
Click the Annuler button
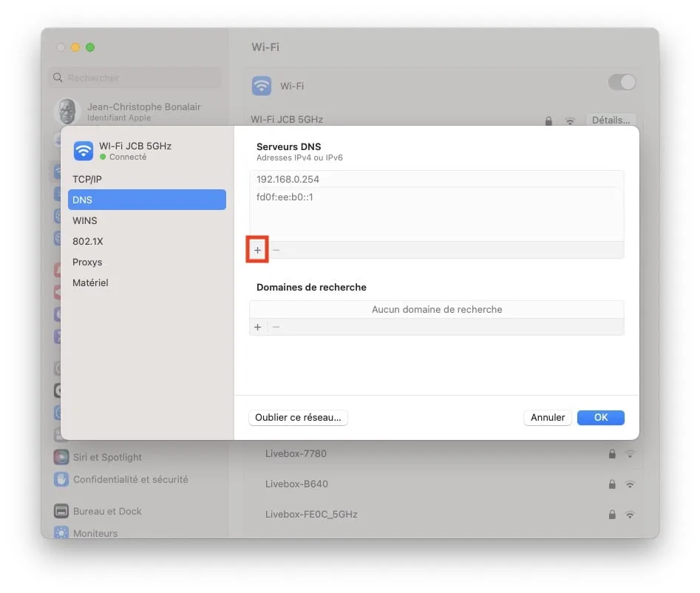pyautogui.click(x=548, y=418)
